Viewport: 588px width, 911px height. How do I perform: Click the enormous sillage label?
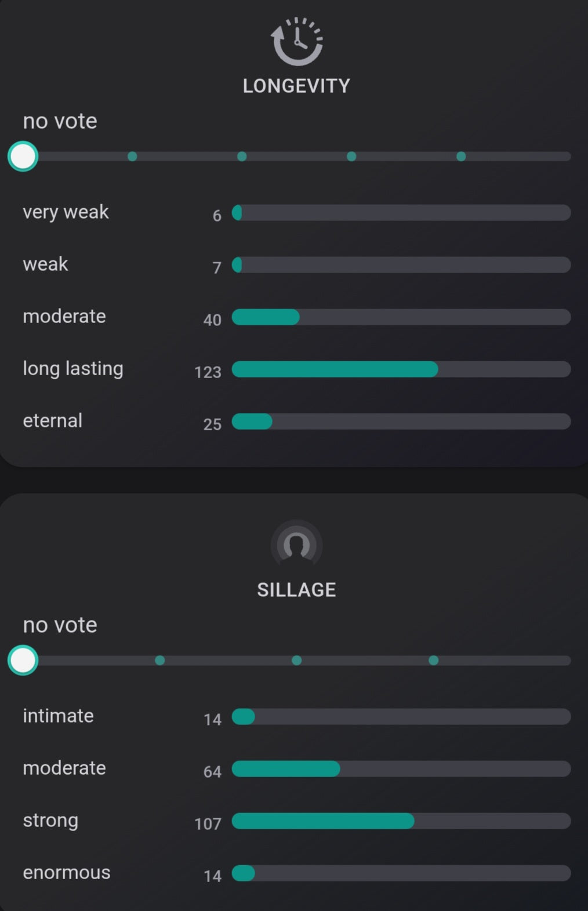coord(67,873)
